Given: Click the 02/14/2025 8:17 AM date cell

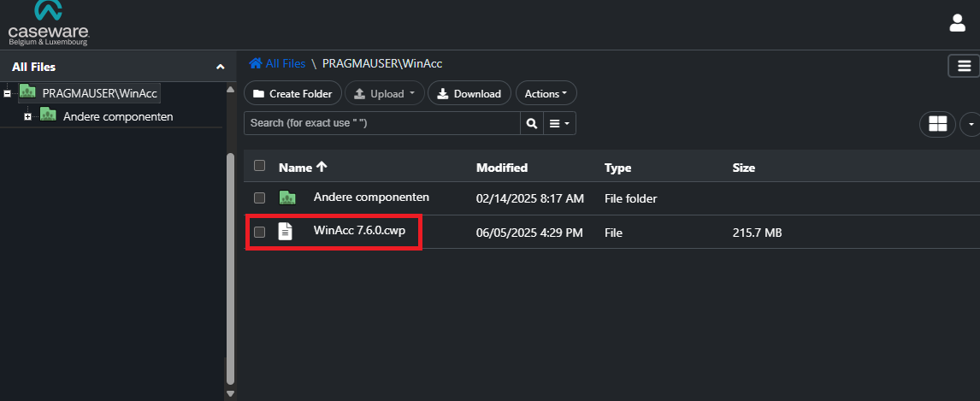Looking at the screenshot, I should point(530,198).
